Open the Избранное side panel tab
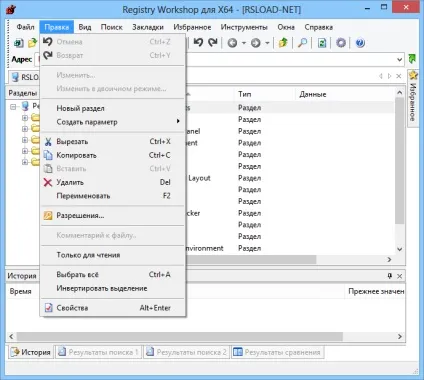The height and width of the screenshot is (380, 424). click(x=413, y=98)
